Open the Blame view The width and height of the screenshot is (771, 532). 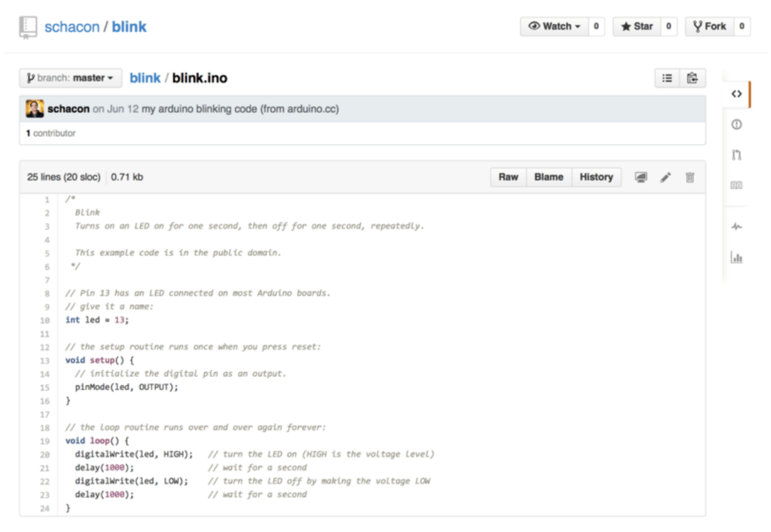click(549, 177)
